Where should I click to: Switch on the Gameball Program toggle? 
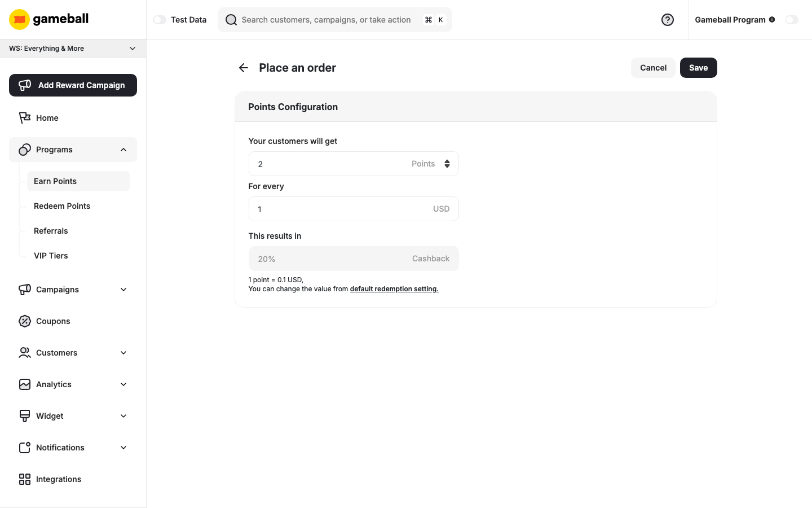792,19
